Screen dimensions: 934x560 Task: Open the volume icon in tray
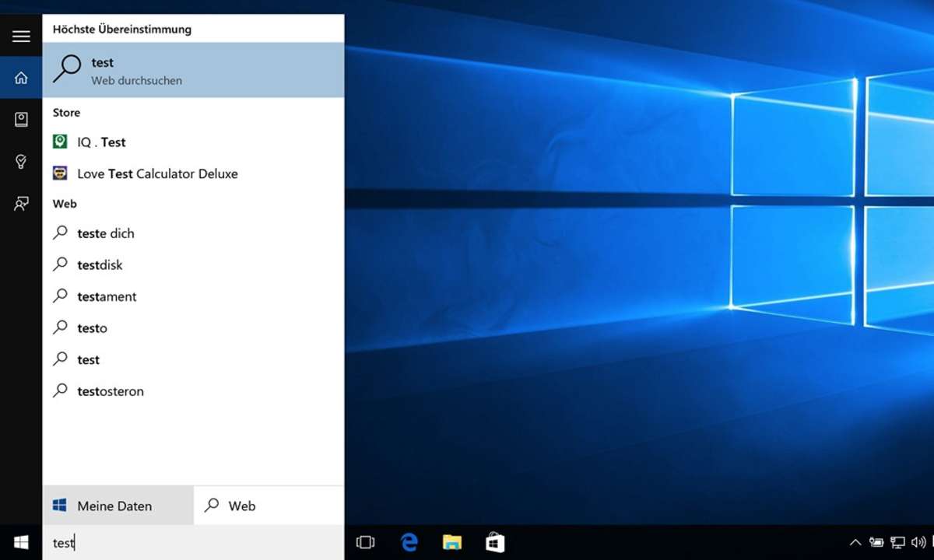click(918, 542)
